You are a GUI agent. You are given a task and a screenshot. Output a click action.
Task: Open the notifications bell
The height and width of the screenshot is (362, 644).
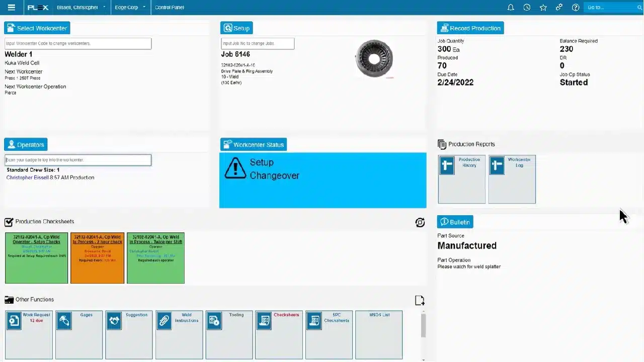click(x=511, y=8)
